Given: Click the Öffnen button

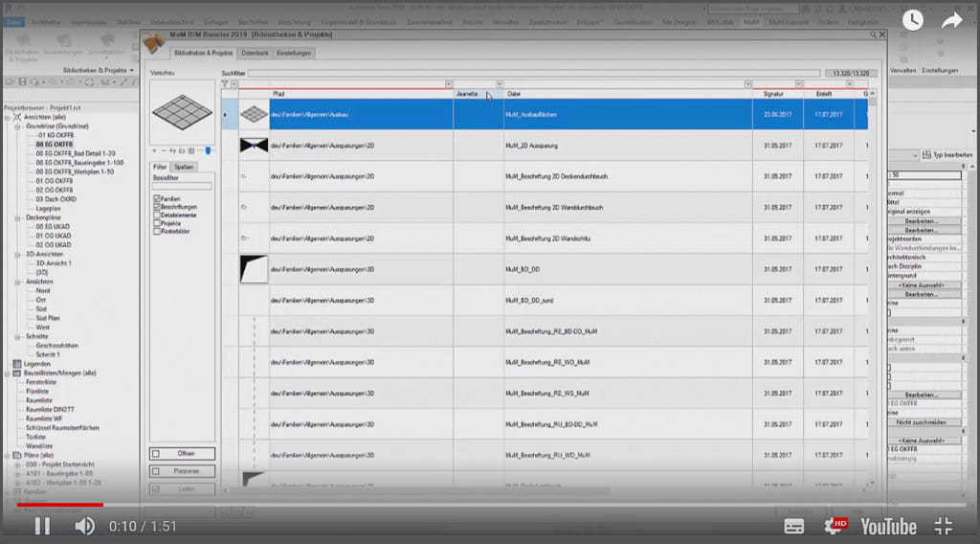Looking at the screenshot, I should coord(183,454).
